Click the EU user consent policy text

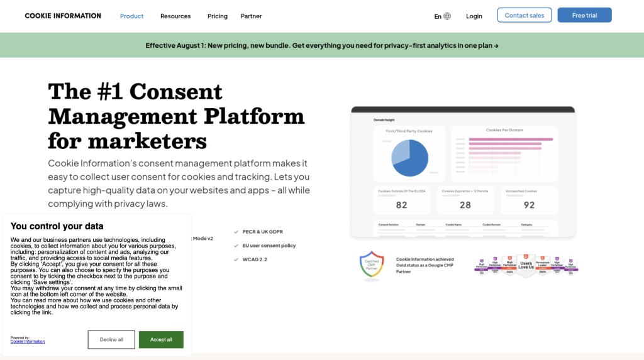(x=269, y=246)
